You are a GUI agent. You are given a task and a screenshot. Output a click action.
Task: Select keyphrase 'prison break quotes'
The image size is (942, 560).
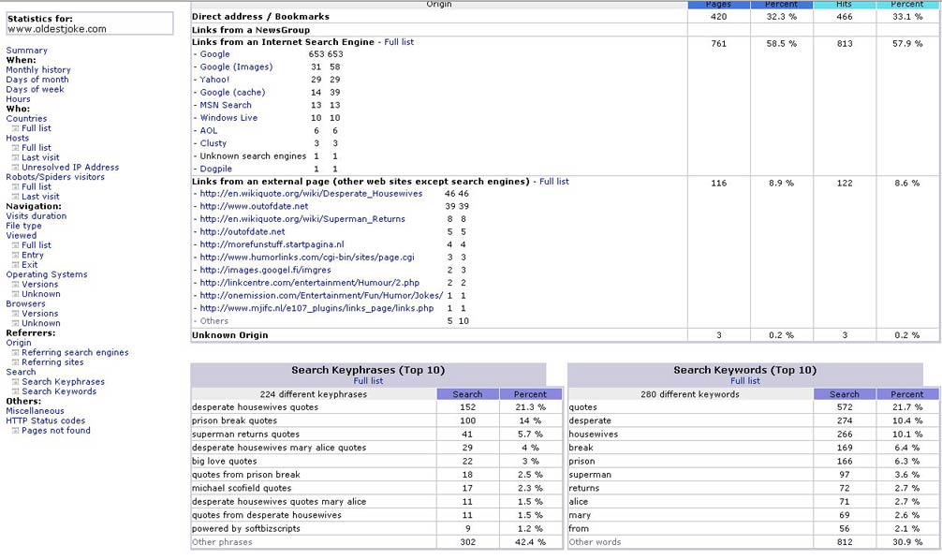[234, 420]
